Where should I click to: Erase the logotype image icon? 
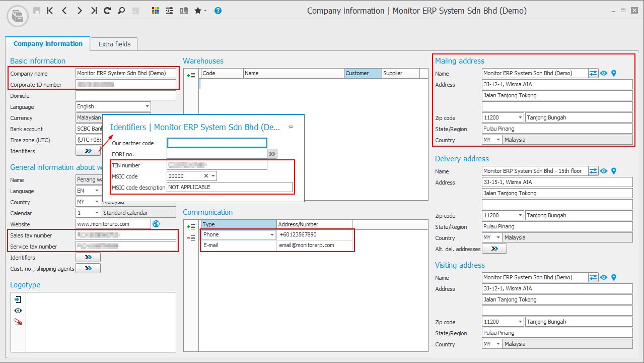(18, 322)
